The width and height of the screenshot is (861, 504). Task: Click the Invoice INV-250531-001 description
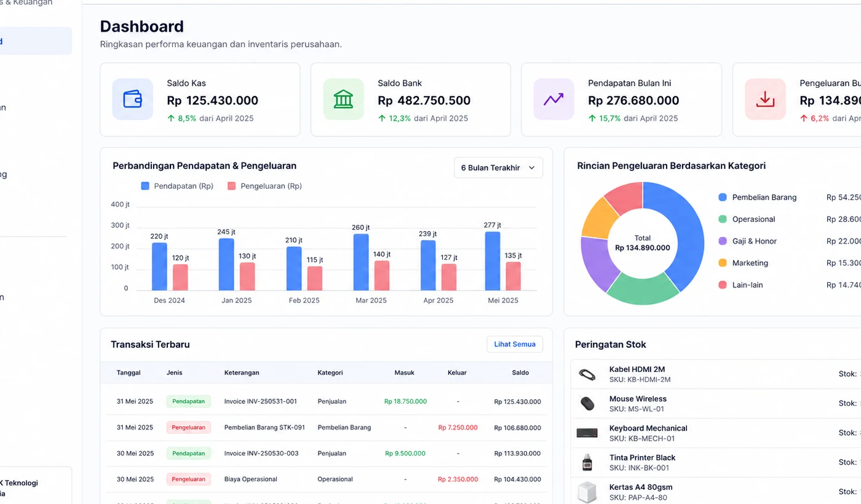261,401
